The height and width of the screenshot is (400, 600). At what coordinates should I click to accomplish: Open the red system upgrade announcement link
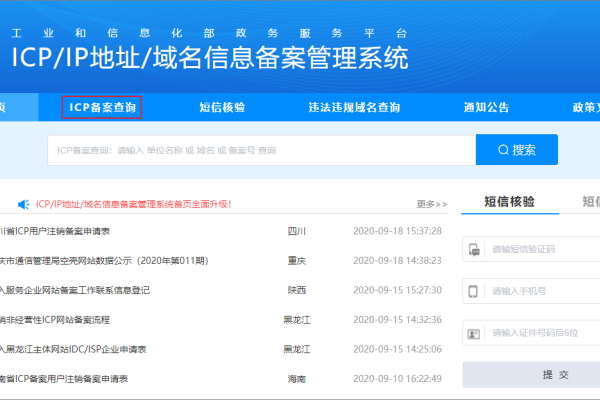tap(134, 204)
